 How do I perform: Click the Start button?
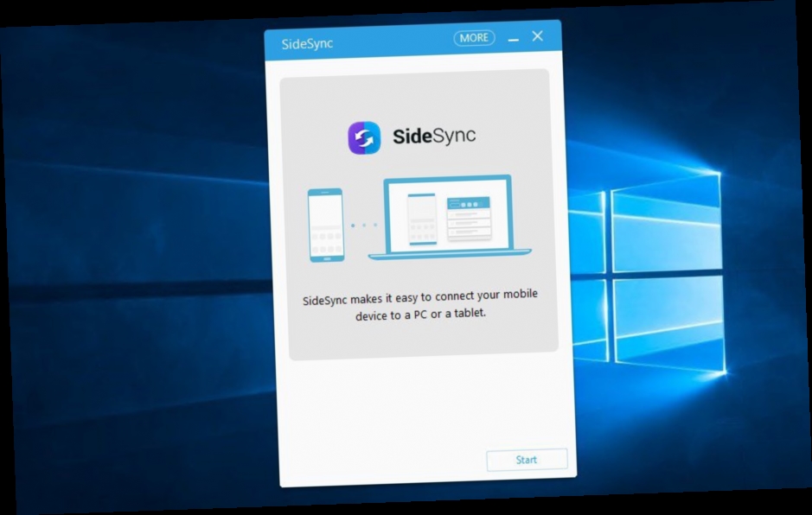527,460
